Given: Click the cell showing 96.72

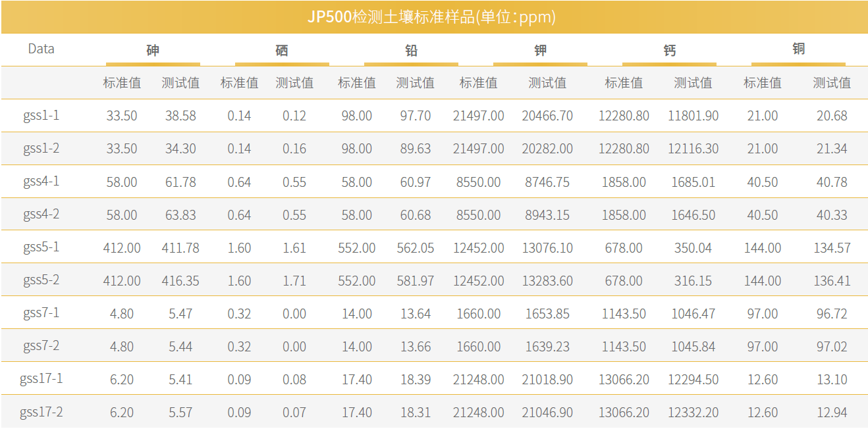Looking at the screenshot, I should point(832,314).
